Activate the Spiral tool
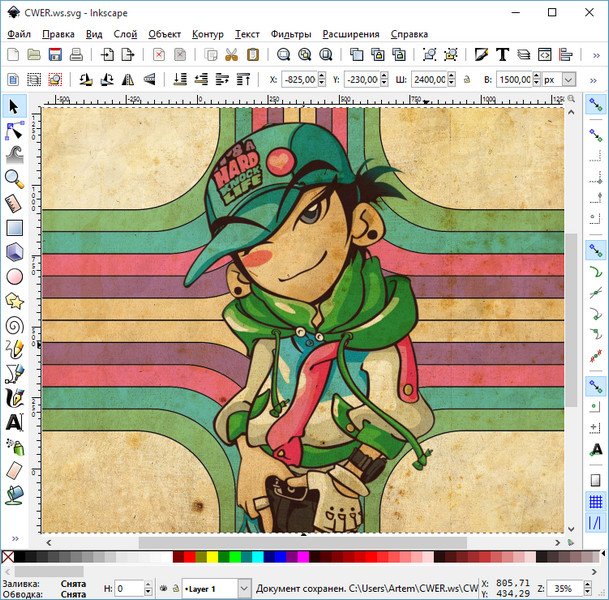Image resolution: width=609 pixels, height=600 pixels. [x=14, y=325]
